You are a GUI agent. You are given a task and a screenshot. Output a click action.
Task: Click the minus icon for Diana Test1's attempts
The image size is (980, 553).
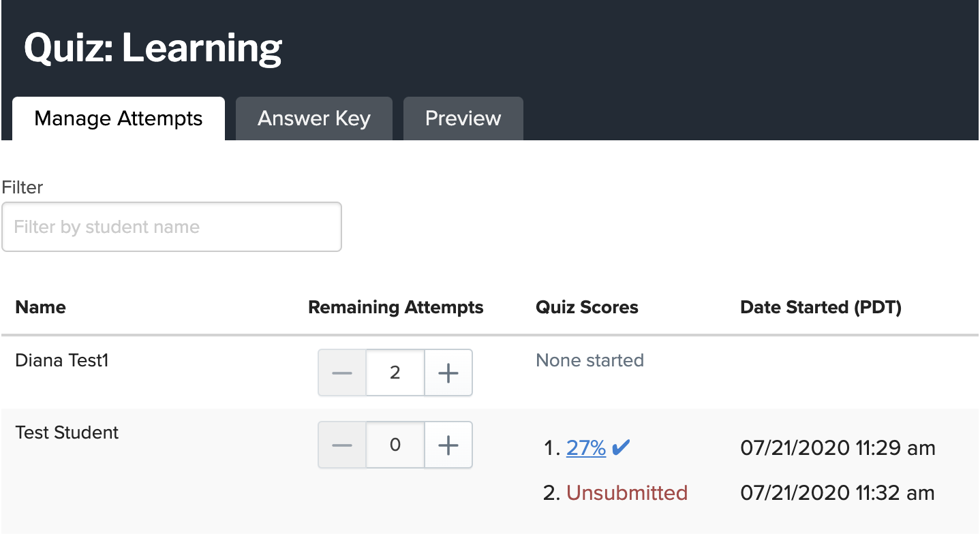(x=341, y=372)
